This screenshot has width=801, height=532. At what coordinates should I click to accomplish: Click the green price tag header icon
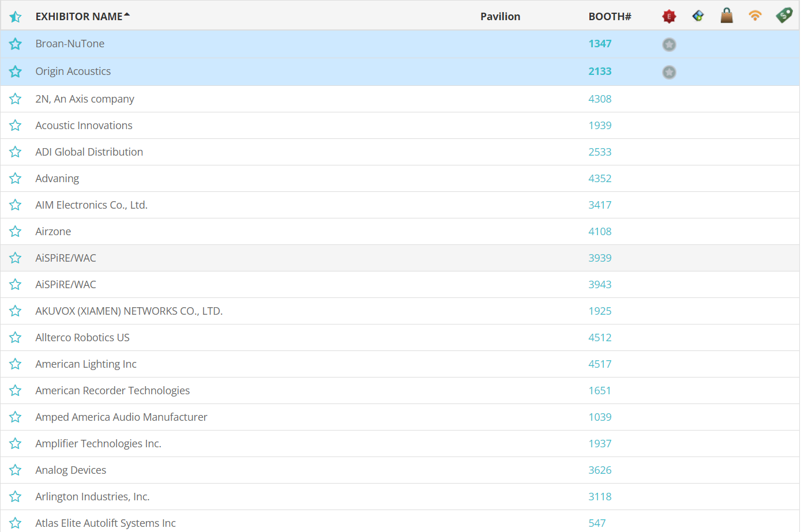click(x=784, y=15)
